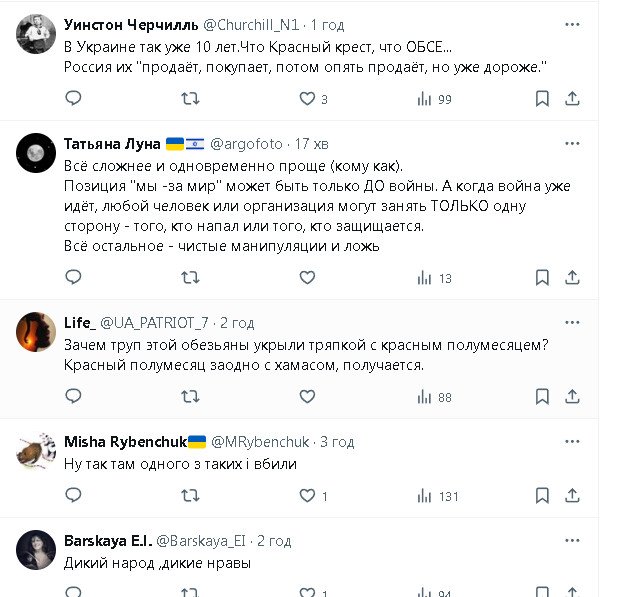Share the Churchill_N1 tweet

click(573, 98)
